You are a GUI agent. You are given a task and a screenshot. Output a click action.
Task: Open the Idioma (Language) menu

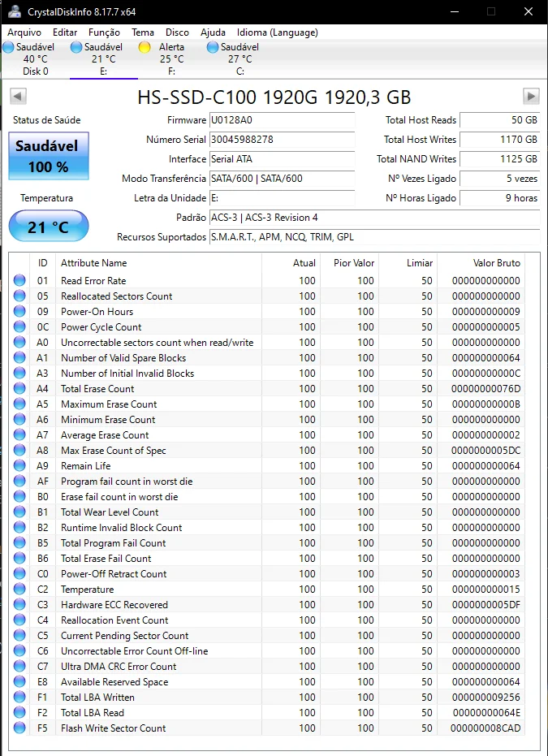[277, 32]
